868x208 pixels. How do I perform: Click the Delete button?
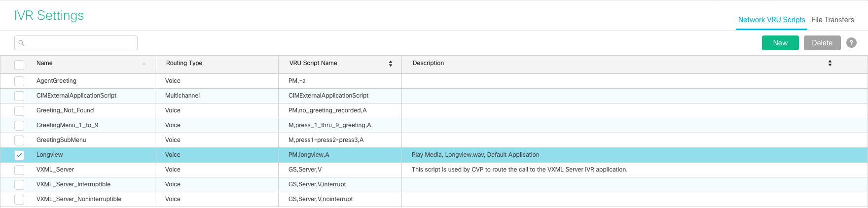click(822, 43)
